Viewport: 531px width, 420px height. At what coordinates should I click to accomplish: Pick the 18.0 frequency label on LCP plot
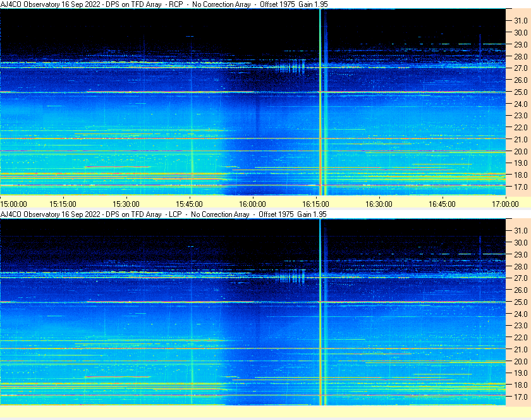click(521, 385)
